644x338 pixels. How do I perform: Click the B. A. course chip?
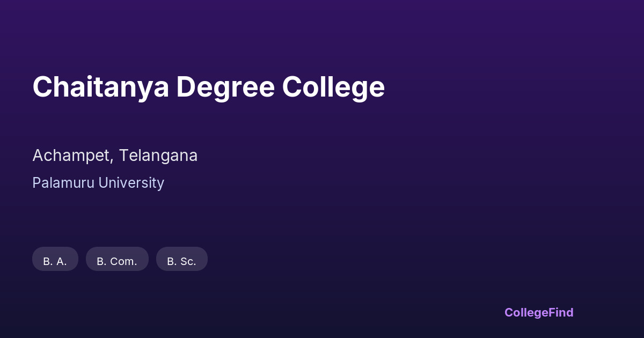55,259
